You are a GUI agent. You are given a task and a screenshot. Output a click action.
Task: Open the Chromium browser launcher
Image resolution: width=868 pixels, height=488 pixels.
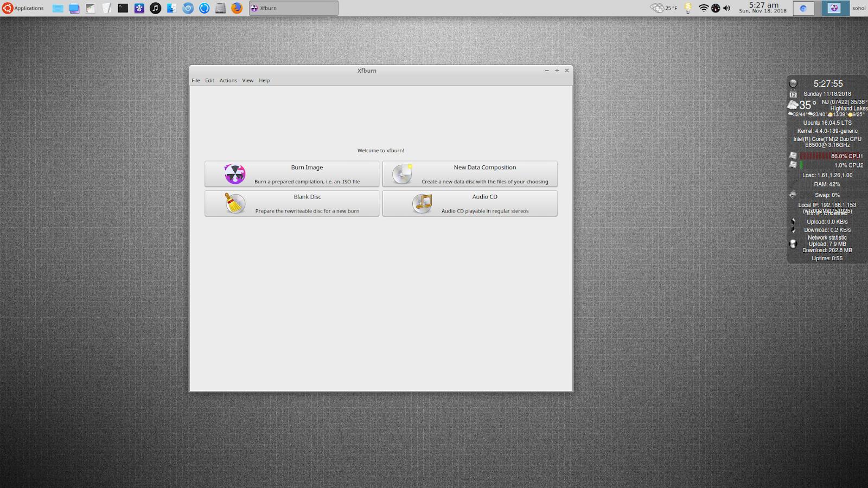pyautogui.click(x=188, y=8)
